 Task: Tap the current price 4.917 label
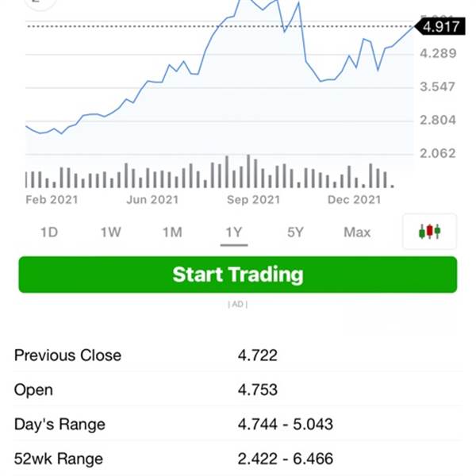click(440, 26)
